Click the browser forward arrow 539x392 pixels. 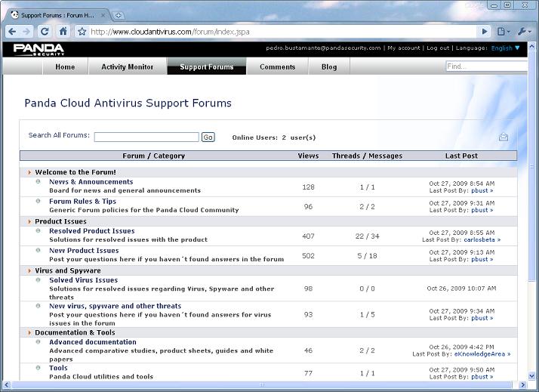[x=26, y=32]
